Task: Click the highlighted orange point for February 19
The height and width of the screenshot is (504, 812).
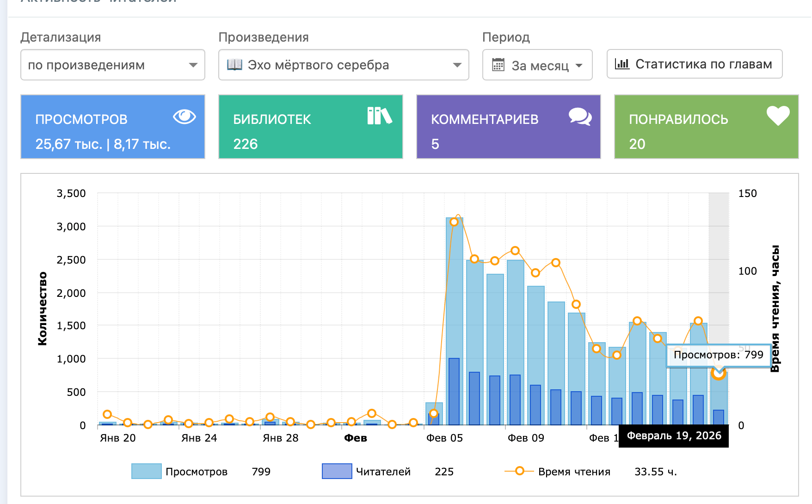Action: 718,373
